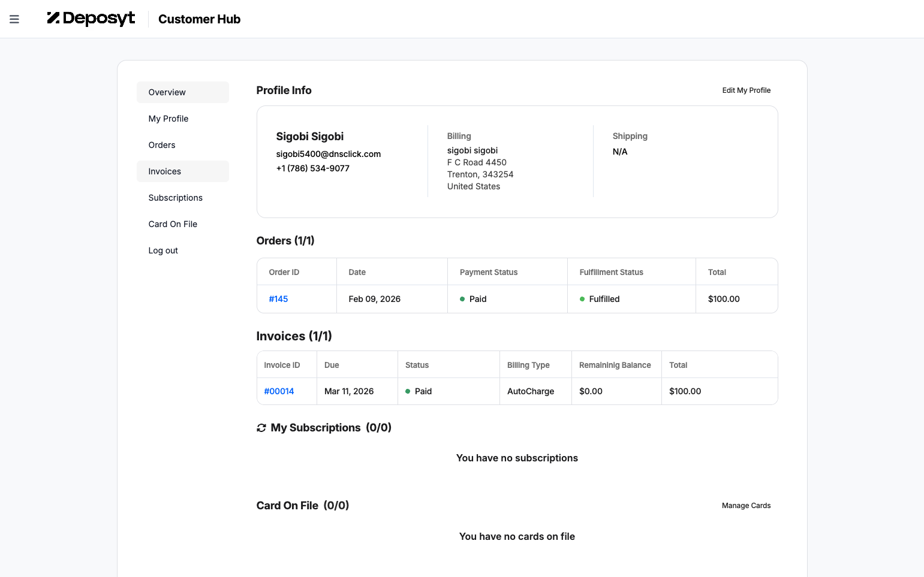Click the phone number +1 (786) 534-9077
The width and height of the screenshot is (924, 577).
(x=313, y=168)
